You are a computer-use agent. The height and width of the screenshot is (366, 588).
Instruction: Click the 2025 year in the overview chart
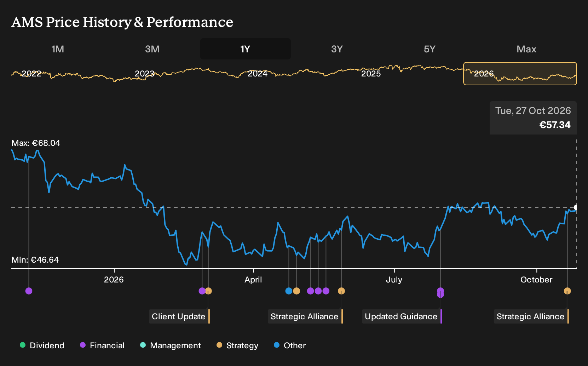coord(371,74)
